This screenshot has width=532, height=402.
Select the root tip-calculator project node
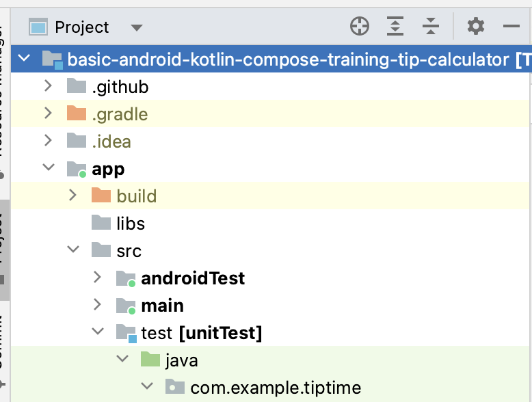tap(287, 59)
